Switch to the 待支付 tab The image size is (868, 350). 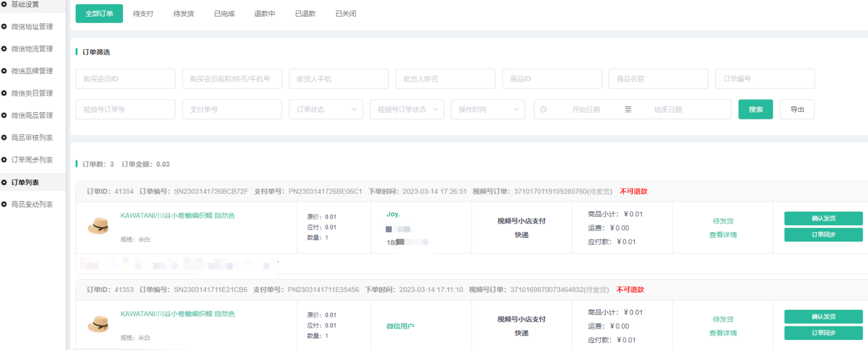[x=143, y=14]
